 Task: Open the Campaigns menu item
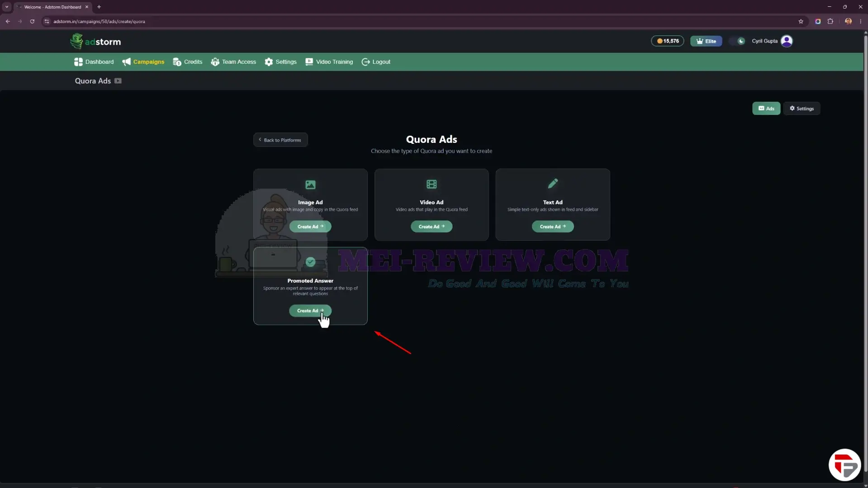tap(143, 62)
